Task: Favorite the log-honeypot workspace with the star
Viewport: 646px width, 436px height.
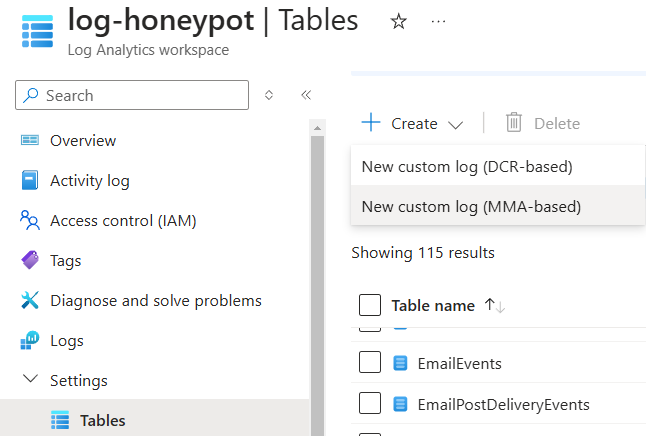Action: [398, 21]
